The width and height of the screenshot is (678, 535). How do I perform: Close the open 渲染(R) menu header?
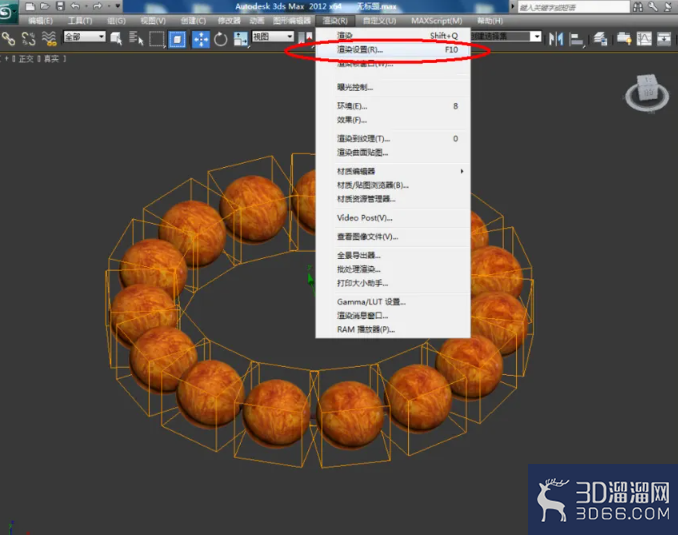point(335,21)
